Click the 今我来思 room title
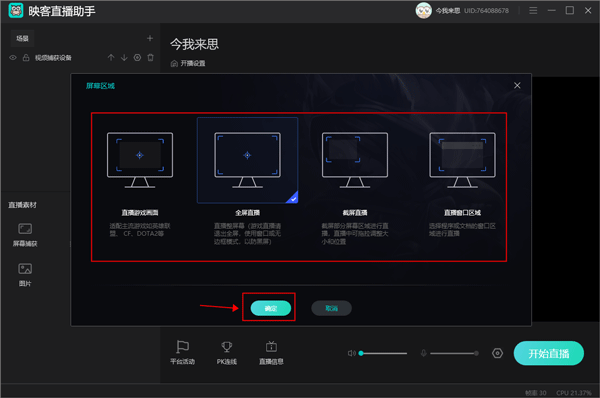The width and height of the screenshot is (600, 398). tap(194, 44)
